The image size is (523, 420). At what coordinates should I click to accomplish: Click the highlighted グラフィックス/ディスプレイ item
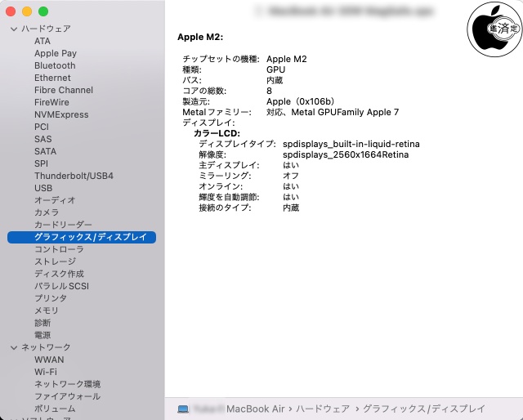coord(90,237)
